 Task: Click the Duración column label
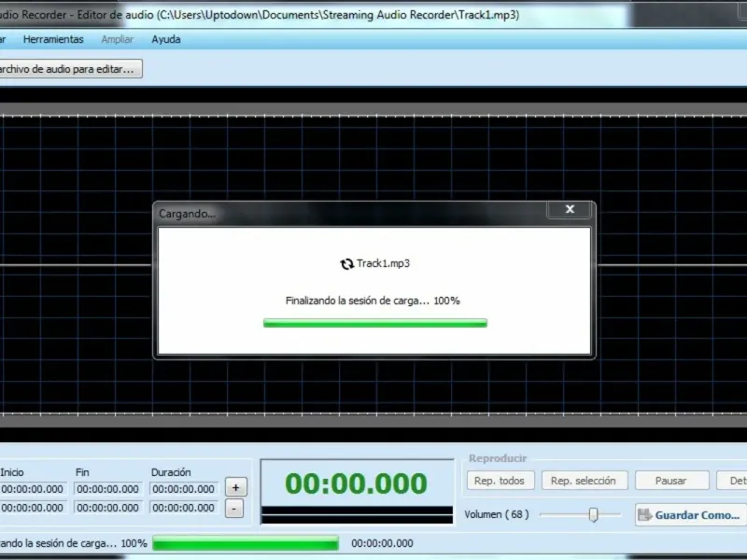coord(171,472)
